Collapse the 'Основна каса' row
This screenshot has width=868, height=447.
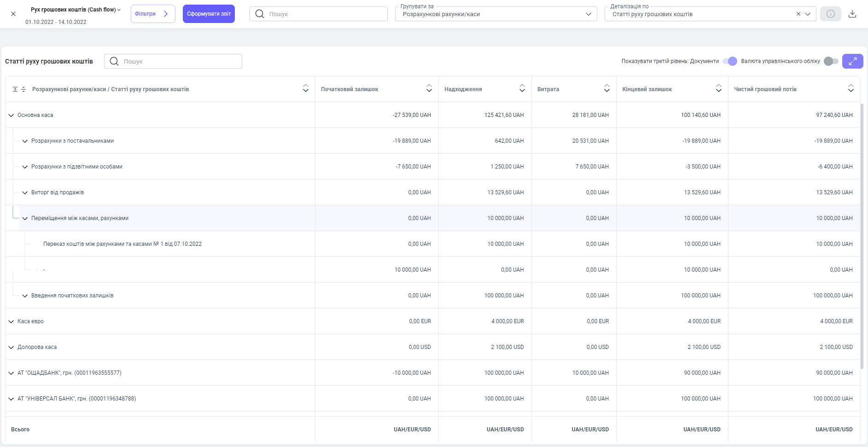[11, 115]
